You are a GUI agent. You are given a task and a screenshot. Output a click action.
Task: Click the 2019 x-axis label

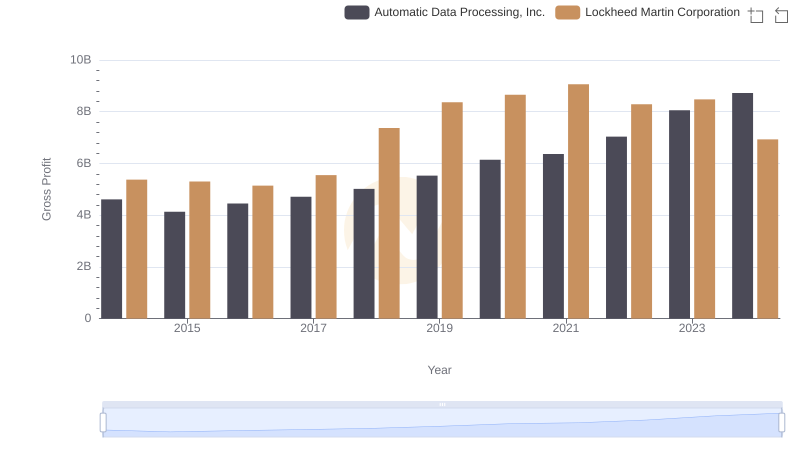click(439, 328)
